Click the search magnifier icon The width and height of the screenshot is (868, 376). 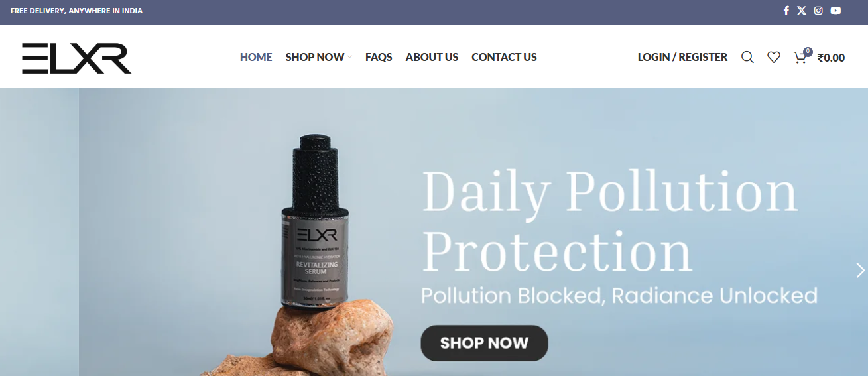[747, 57]
